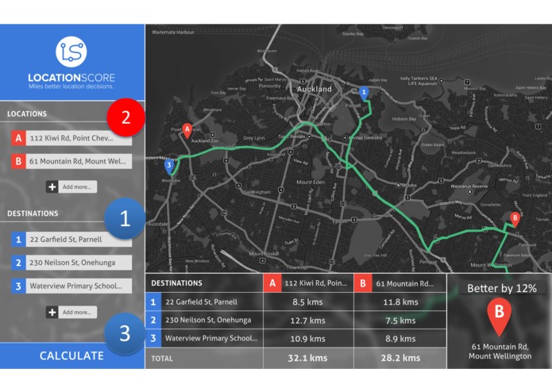The width and height of the screenshot is (552, 392).
Task: Click blue 1 row badge in results table
Action: point(153,302)
